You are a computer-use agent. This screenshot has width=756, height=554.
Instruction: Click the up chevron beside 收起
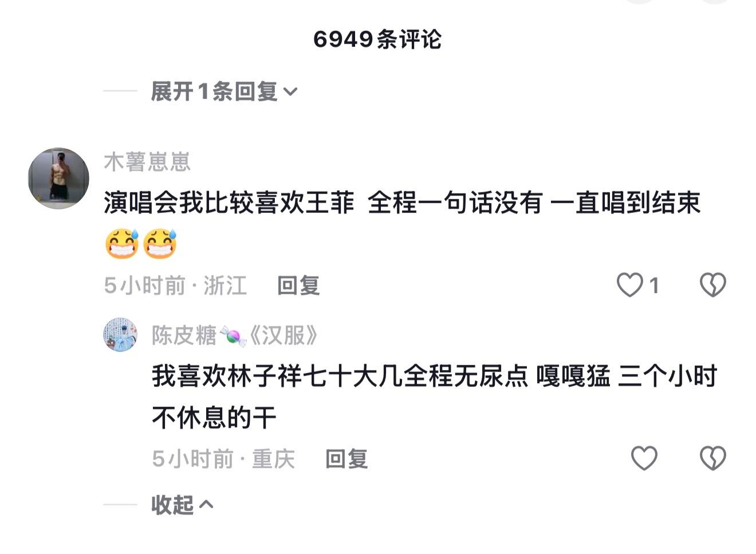[206, 505]
